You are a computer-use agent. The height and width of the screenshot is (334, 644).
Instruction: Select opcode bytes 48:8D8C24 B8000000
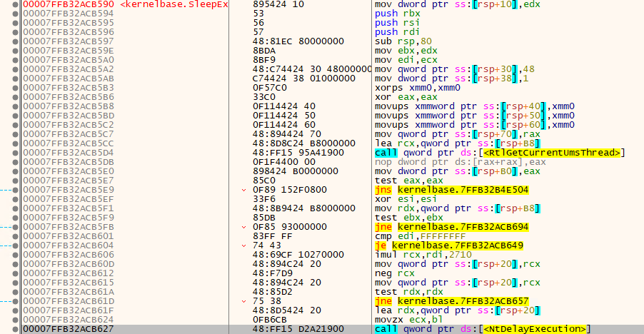pyautogui.click(x=304, y=143)
